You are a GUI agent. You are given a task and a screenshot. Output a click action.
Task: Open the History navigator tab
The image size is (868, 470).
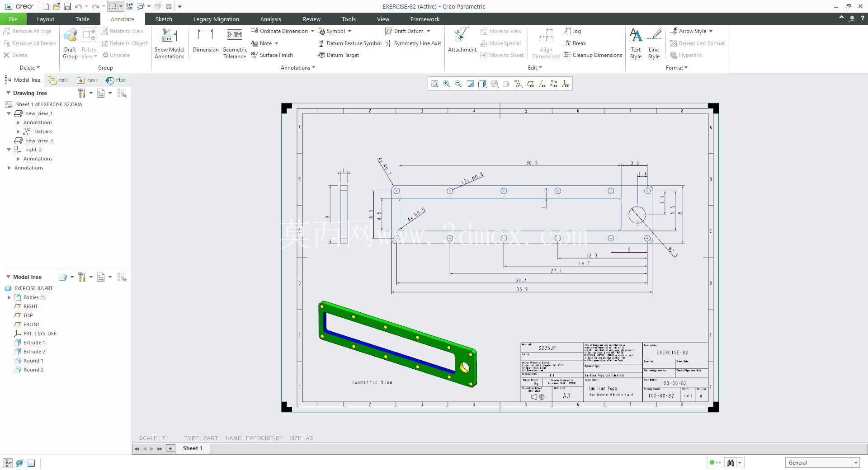[116, 80]
